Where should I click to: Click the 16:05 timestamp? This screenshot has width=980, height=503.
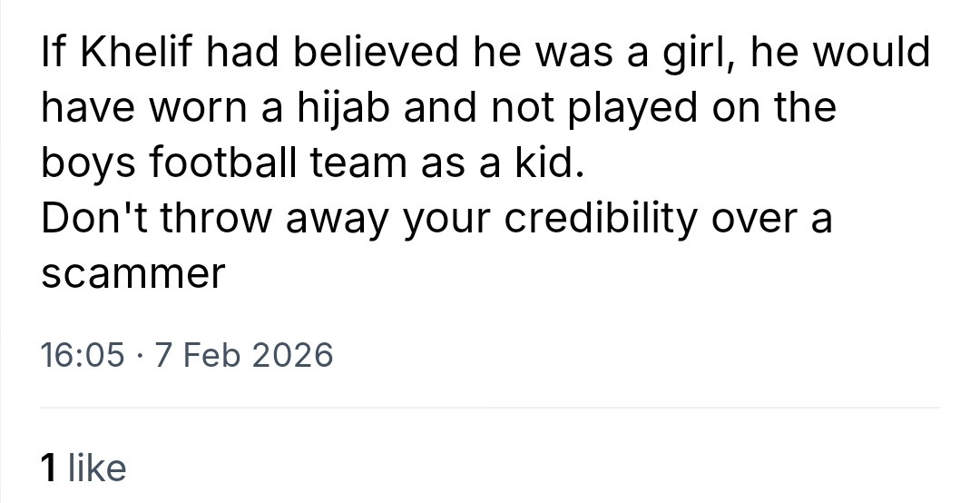point(83,356)
